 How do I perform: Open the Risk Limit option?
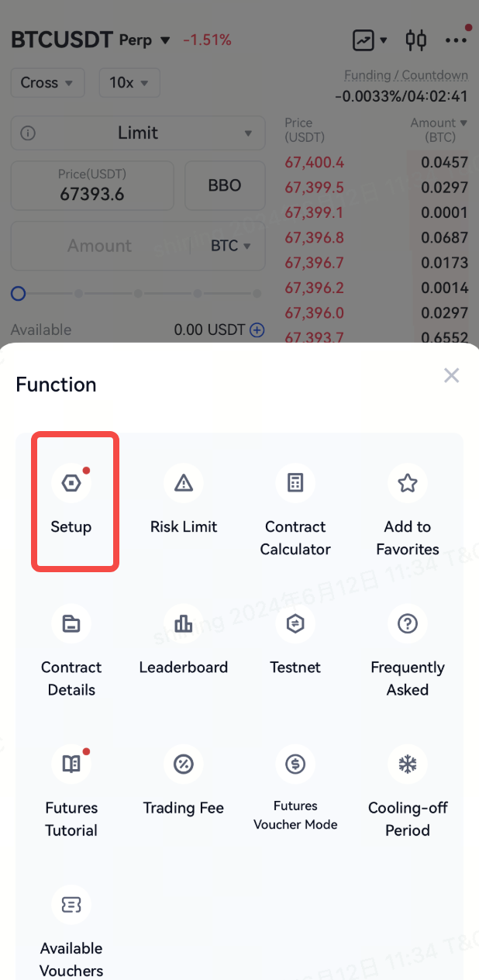(x=184, y=501)
